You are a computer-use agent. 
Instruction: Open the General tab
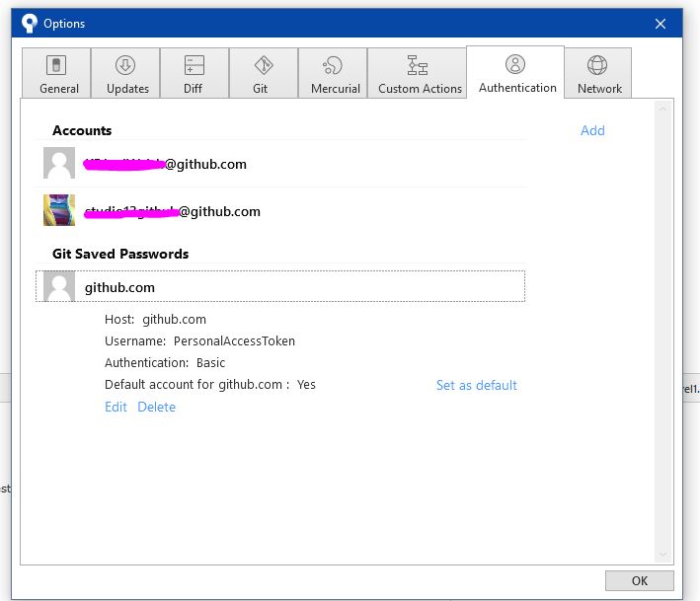56,73
